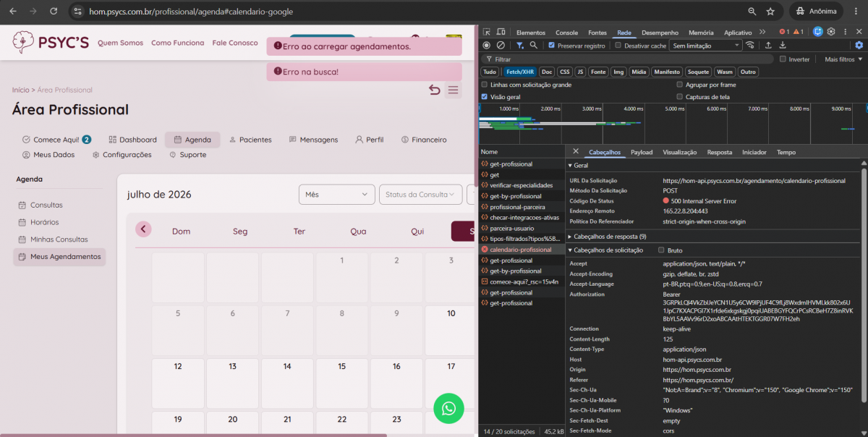Viewport: 868px width, 437px height.
Task: Collapse the Geral section
Action: [x=578, y=166]
